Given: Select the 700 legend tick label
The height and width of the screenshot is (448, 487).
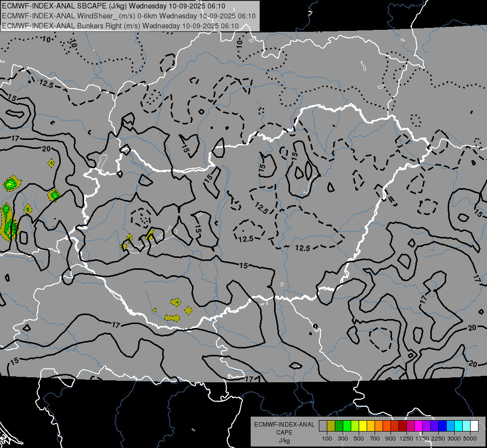Looking at the screenshot, I should tap(375, 439).
